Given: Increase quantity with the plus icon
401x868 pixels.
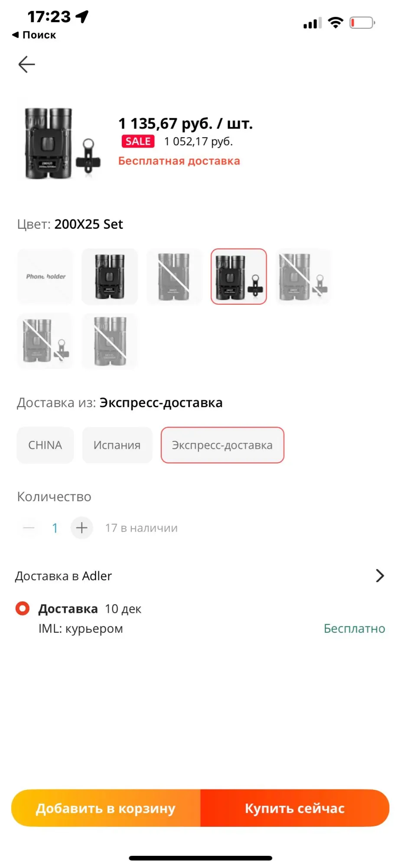Looking at the screenshot, I should 82,528.
